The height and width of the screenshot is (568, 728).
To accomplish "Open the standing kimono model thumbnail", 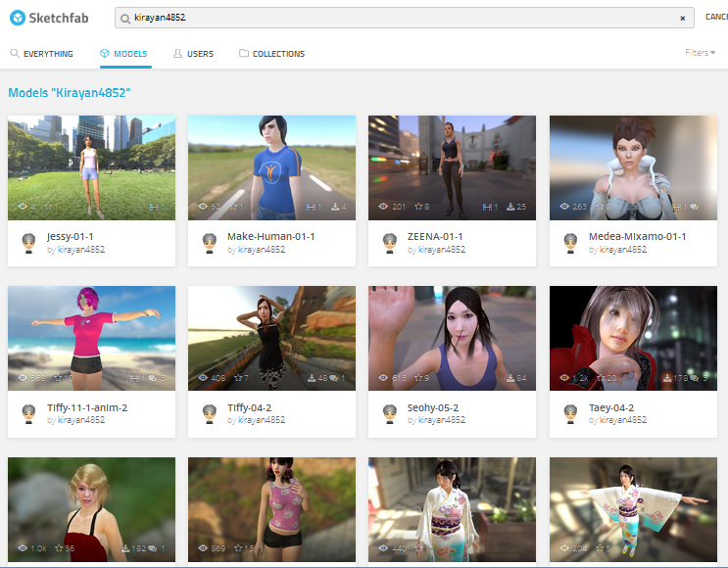I will 452,509.
